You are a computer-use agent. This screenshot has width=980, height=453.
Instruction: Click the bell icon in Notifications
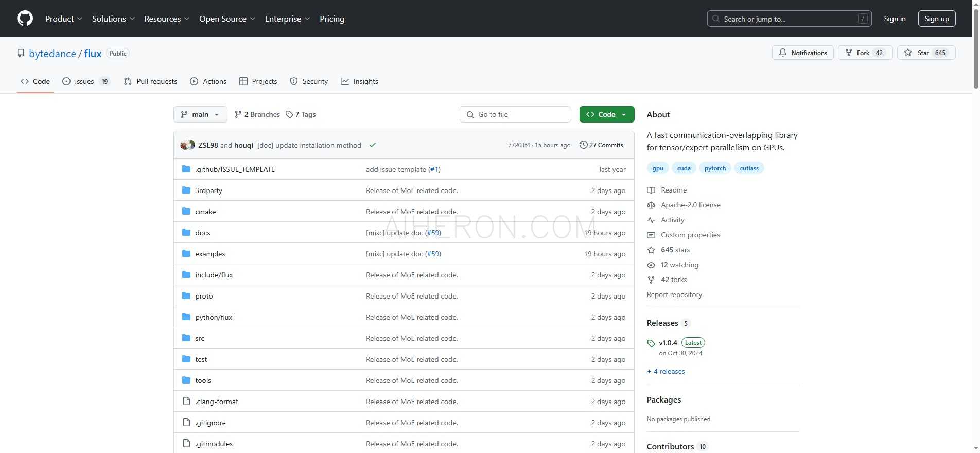782,53
